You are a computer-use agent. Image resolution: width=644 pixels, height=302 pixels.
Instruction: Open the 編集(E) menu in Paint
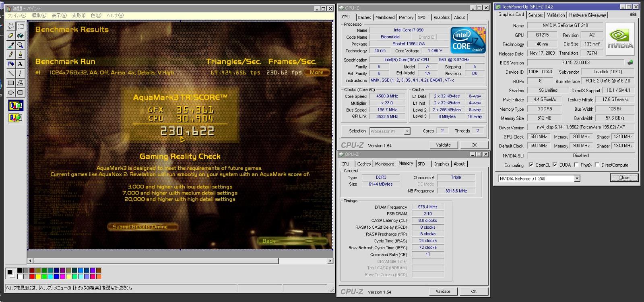click(x=39, y=15)
